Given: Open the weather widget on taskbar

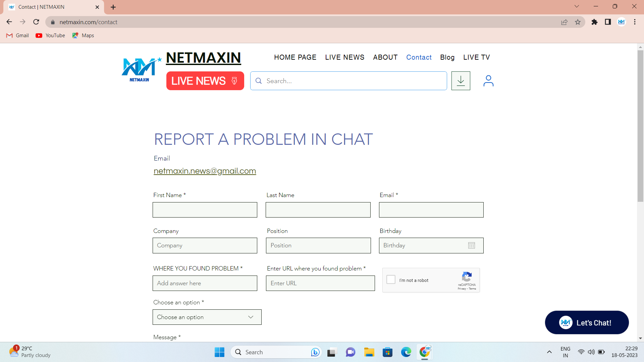Looking at the screenshot, I should tap(30, 352).
